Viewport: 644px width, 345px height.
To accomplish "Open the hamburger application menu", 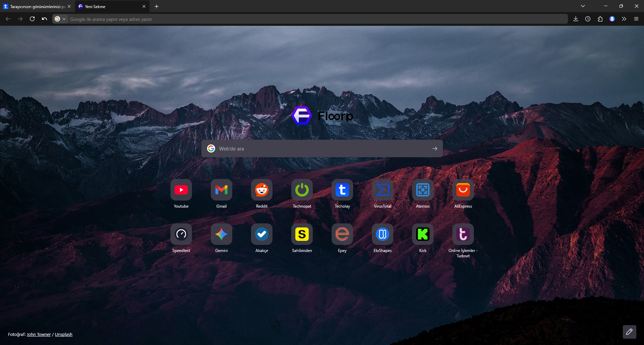I will point(636,19).
